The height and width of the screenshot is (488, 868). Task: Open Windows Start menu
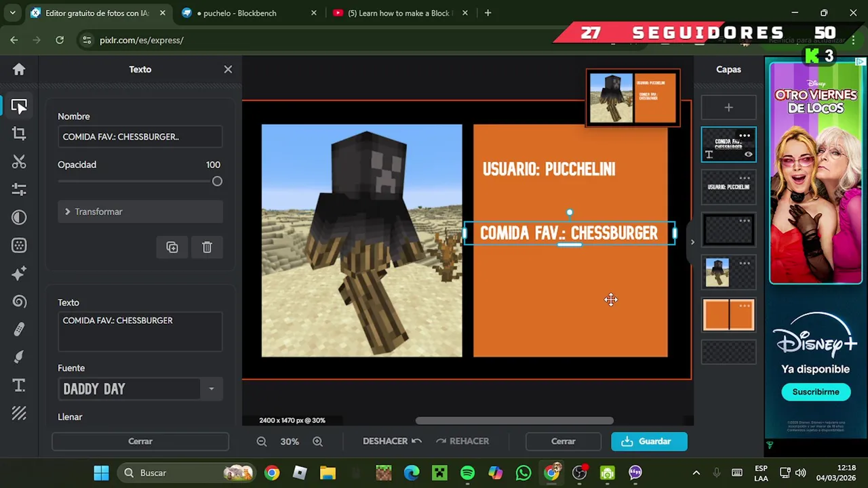101,473
